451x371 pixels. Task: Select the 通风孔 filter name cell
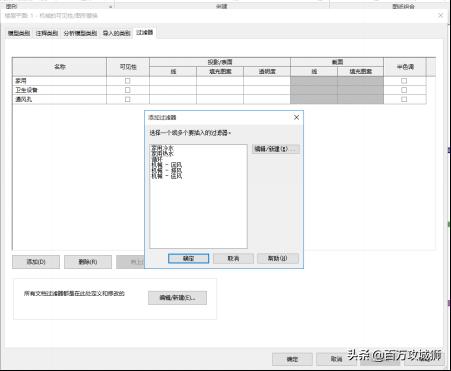59,99
